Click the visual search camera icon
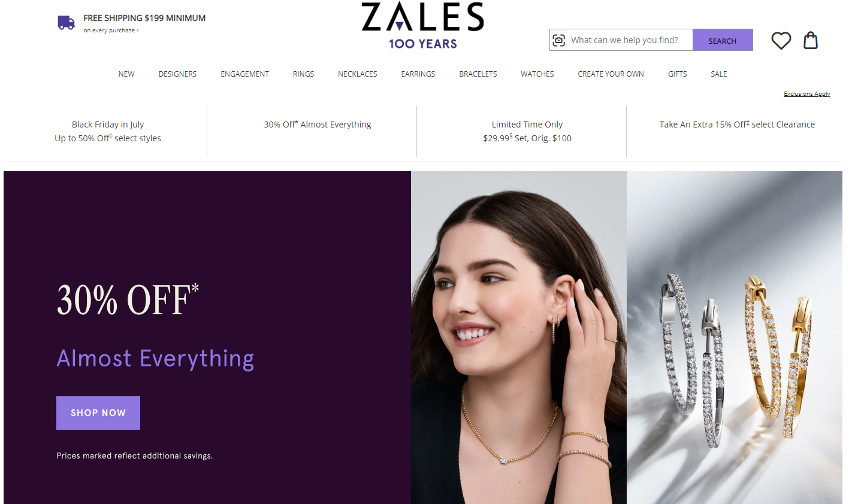This screenshot has height=504, width=852. pos(559,40)
